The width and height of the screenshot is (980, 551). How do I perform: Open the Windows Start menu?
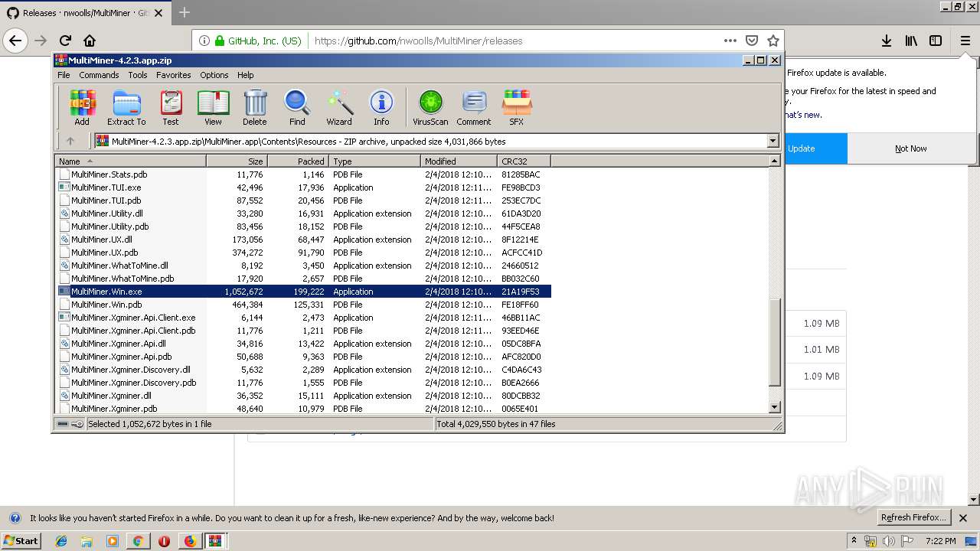(21, 541)
